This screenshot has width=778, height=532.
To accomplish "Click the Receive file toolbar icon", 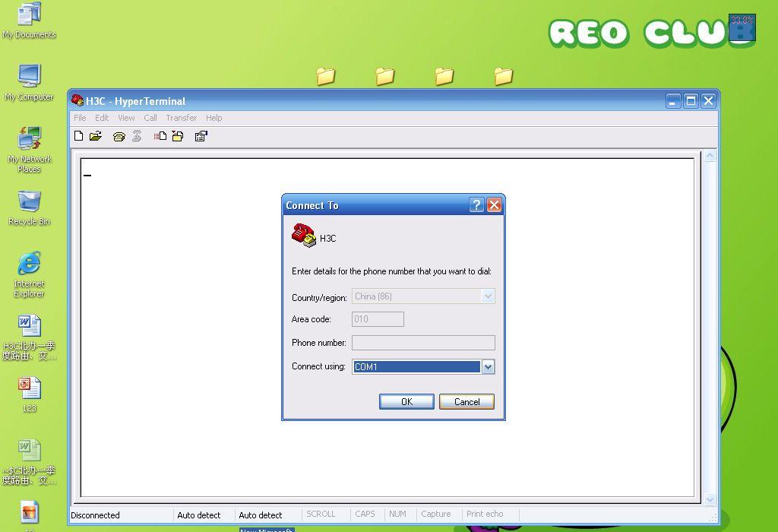I will [178, 136].
